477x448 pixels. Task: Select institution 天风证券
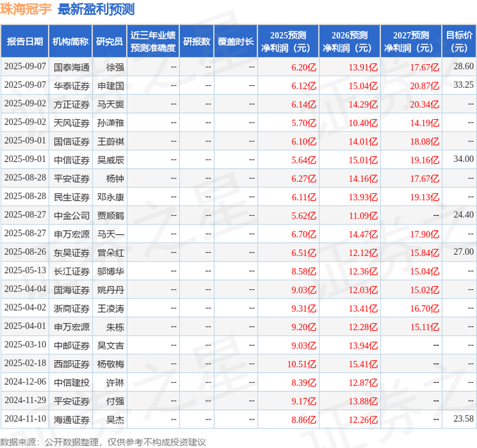(x=72, y=123)
